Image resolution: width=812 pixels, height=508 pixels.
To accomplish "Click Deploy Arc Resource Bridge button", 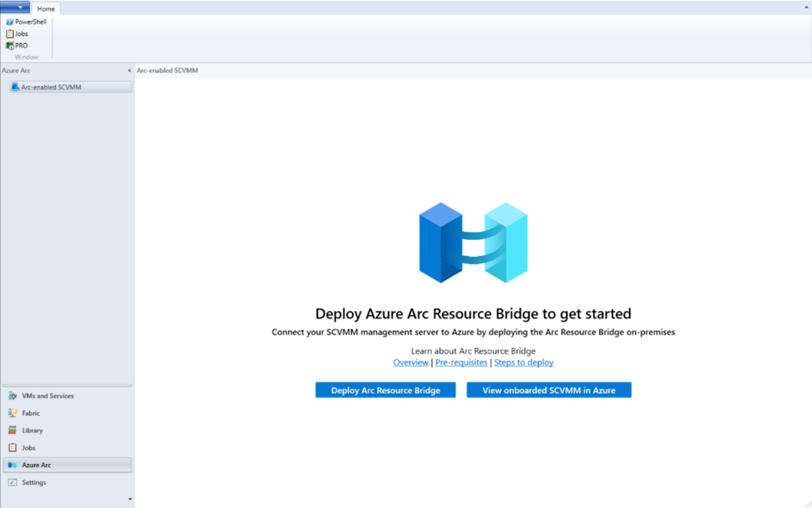I will pos(385,389).
